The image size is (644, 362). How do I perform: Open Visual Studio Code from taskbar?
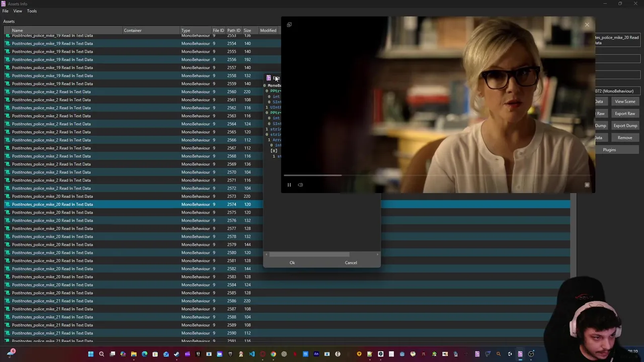pyautogui.click(x=252, y=354)
